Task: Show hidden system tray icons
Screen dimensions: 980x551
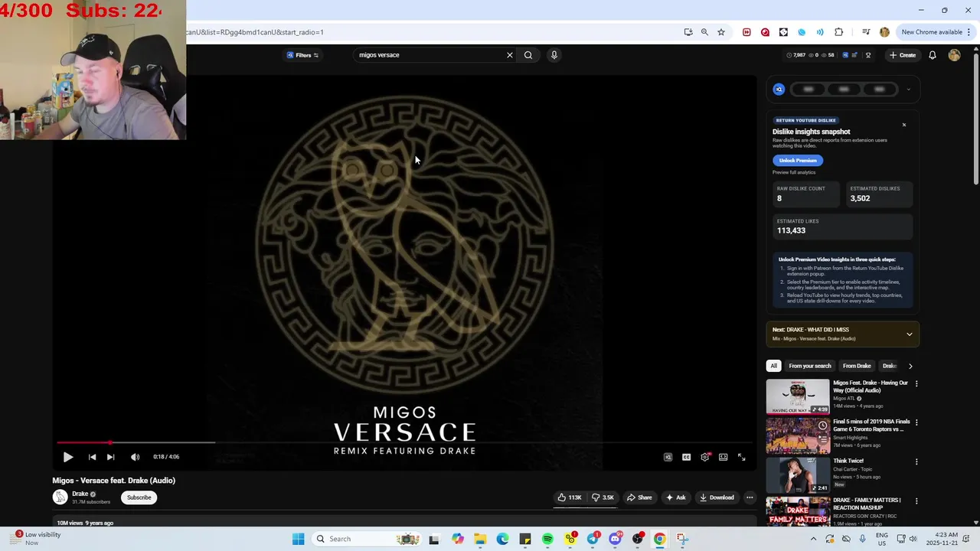Action: click(813, 539)
